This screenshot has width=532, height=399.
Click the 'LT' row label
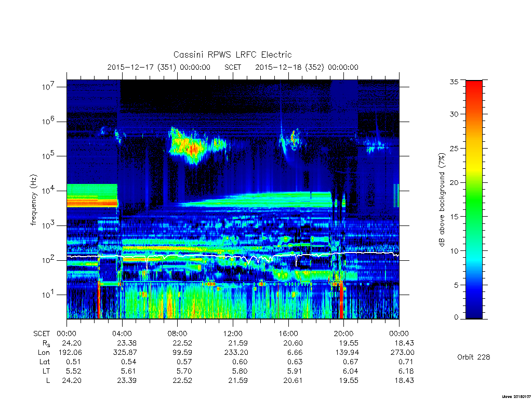(x=46, y=371)
